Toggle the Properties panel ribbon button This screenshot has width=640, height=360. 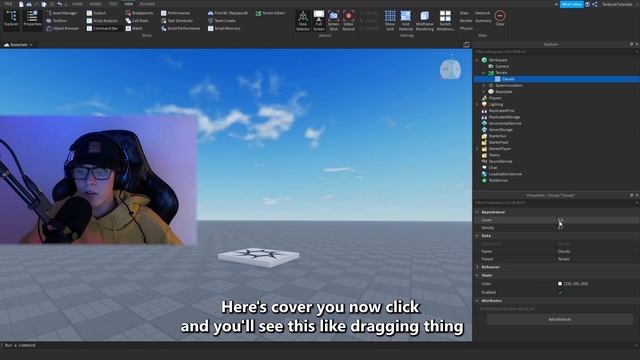(x=32, y=20)
